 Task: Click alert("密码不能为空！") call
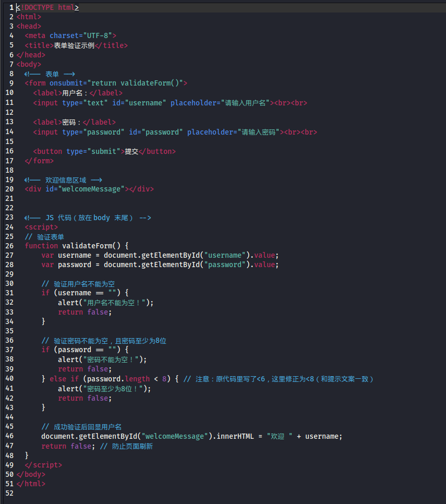[x=103, y=359]
